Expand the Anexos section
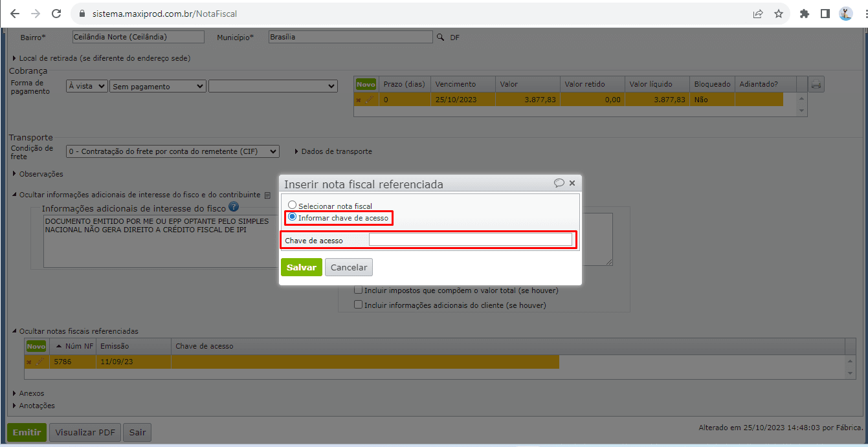The width and height of the screenshot is (868, 447). pyautogui.click(x=28, y=393)
